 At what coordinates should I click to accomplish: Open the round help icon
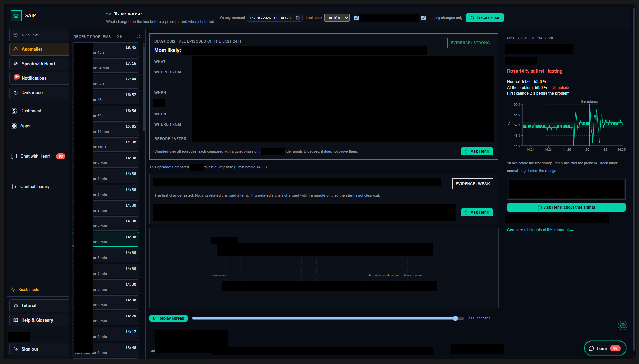tap(622, 326)
